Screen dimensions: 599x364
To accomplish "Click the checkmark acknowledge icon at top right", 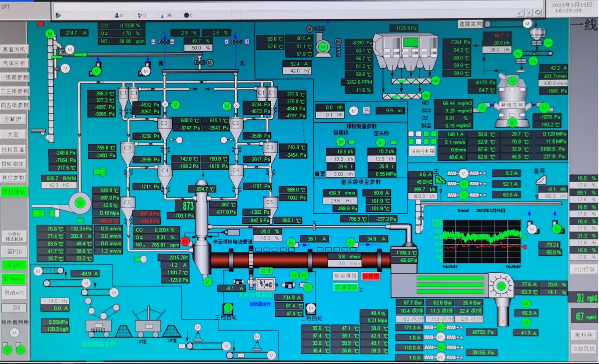I will [x=520, y=13].
